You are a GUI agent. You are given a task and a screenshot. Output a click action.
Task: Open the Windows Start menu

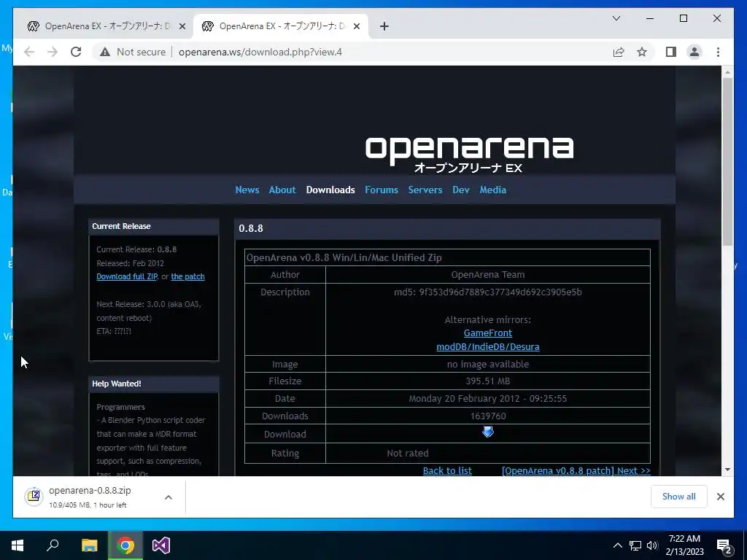[x=18, y=545]
